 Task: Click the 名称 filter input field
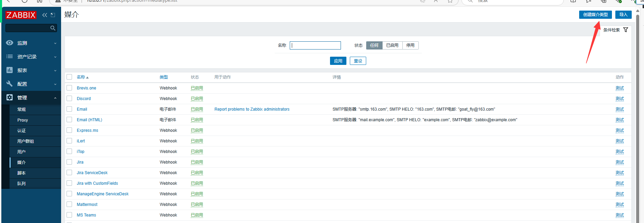click(315, 45)
